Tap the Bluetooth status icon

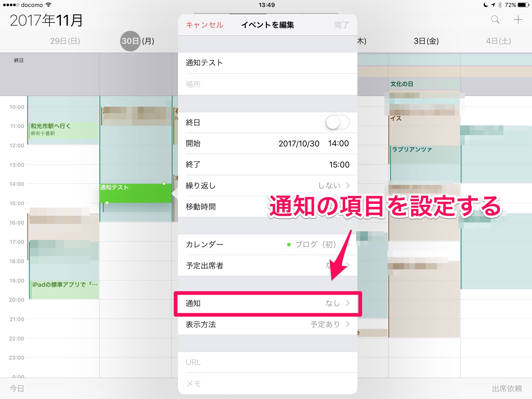[x=500, y=5]
